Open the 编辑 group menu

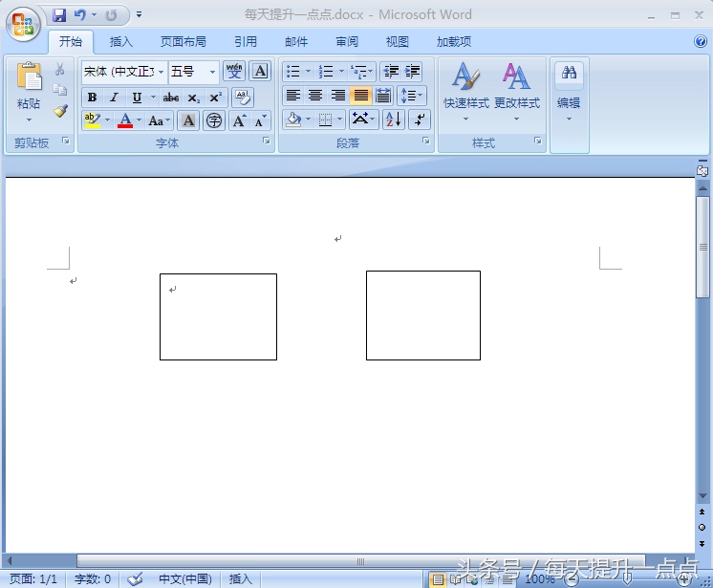click(x=569, y=93)
